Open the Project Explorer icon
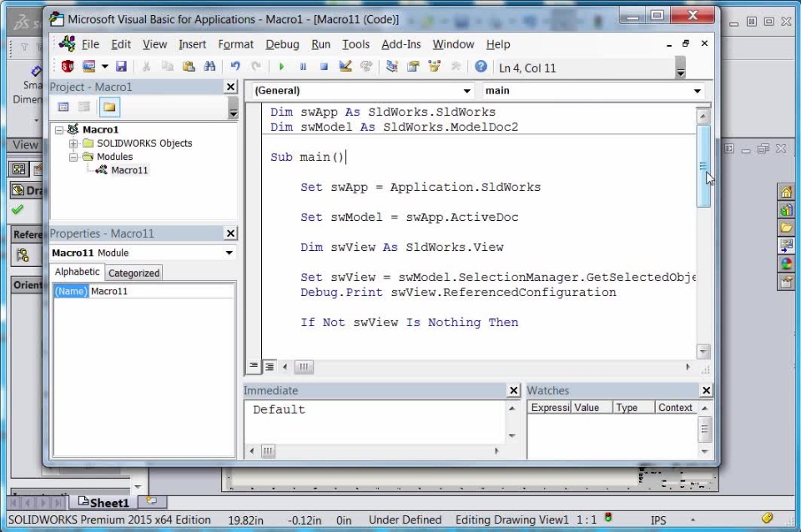The image size is (801, 532). tap(392, 67)
